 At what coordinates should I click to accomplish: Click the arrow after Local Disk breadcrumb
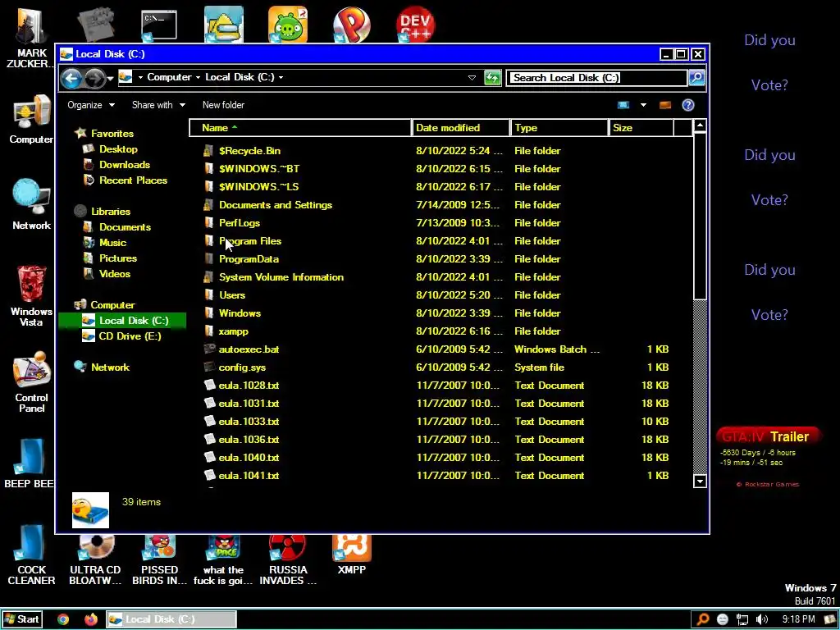(281, 78)
